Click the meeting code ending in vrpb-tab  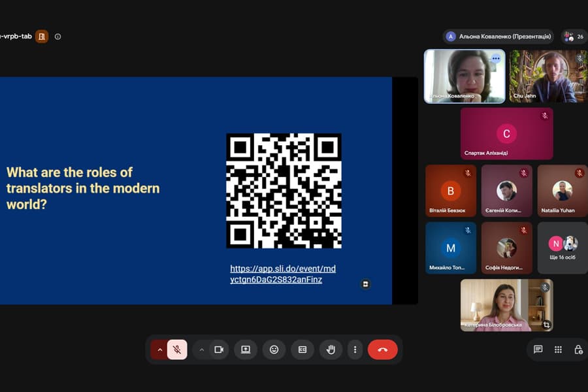pos(16,37)
